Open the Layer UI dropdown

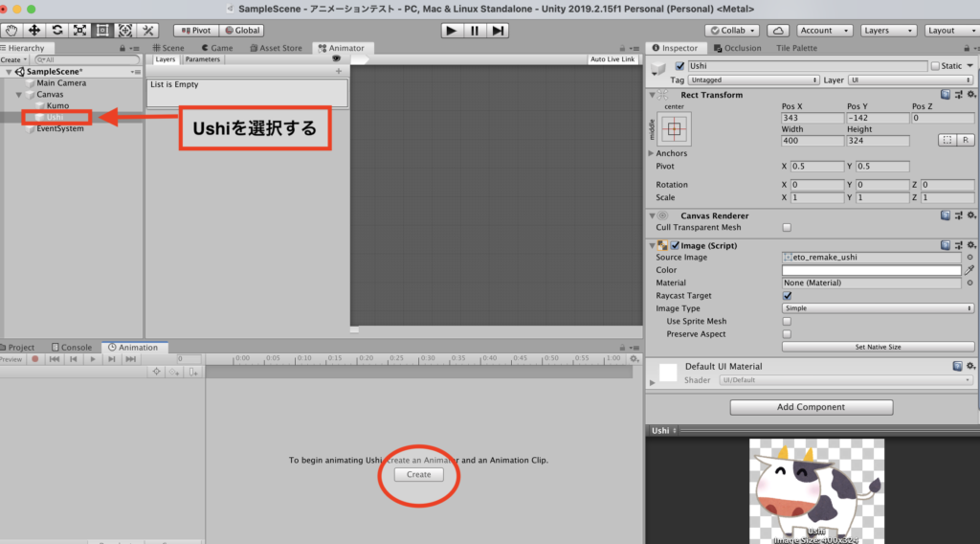point(911,80)
